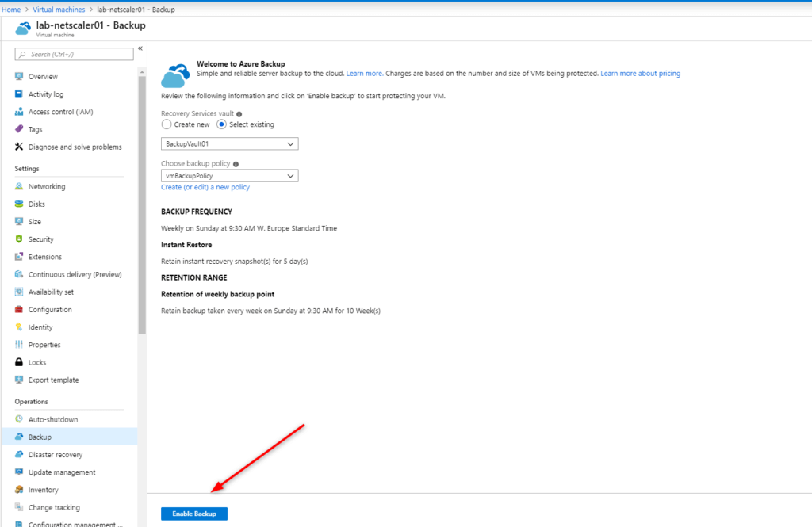Click the Size monitor icon
Image resolution: width=812 pixels, height=527 pixels.
19,221
